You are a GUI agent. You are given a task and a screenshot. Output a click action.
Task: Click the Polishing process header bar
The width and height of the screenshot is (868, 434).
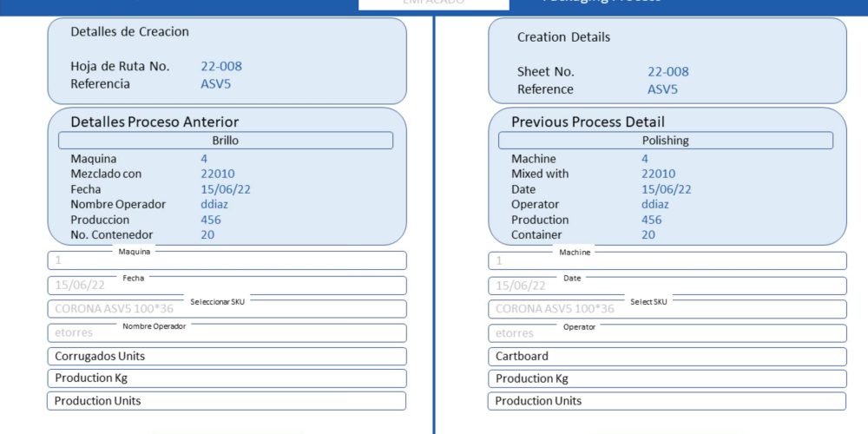[666, 141]
